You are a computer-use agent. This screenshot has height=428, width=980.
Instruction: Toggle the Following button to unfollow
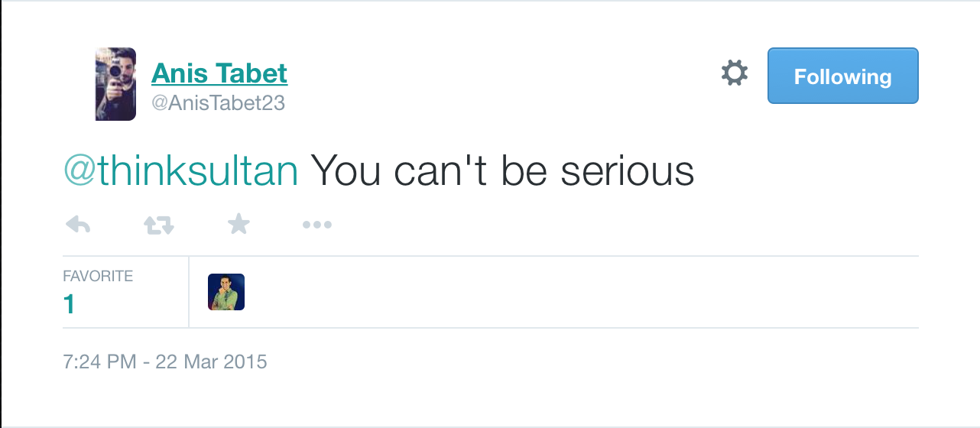click(842, 76)
